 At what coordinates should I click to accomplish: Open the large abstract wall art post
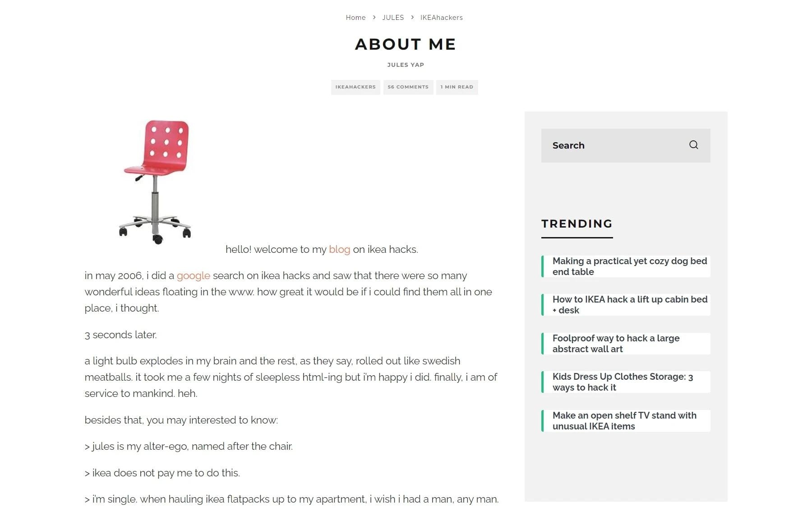click(616, 344)
